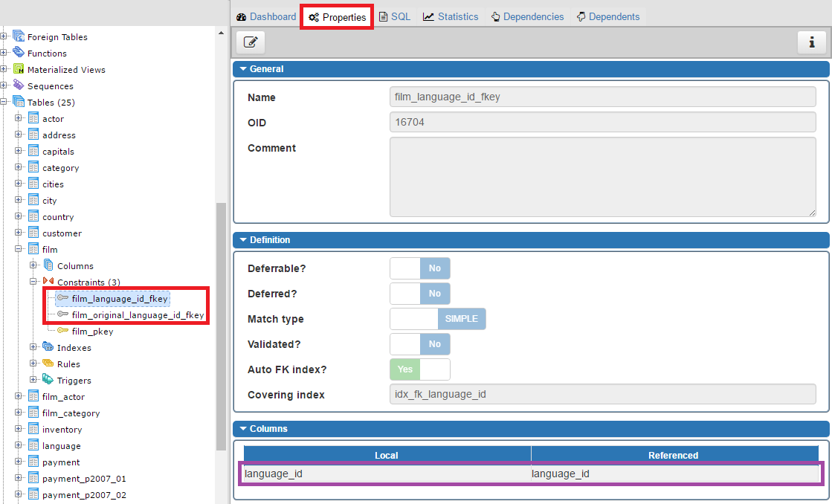Click the film_pkey primary key icon

pos(63,332)
